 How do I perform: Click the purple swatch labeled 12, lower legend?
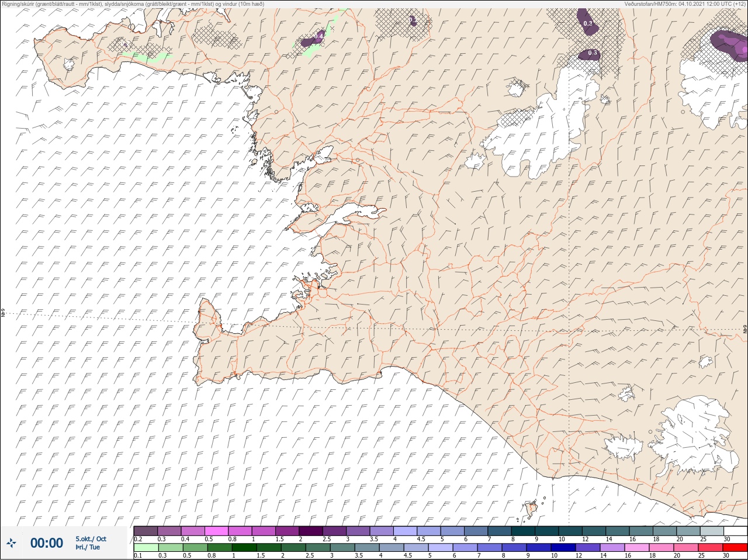pyautogui.click(x=588, y=548)
